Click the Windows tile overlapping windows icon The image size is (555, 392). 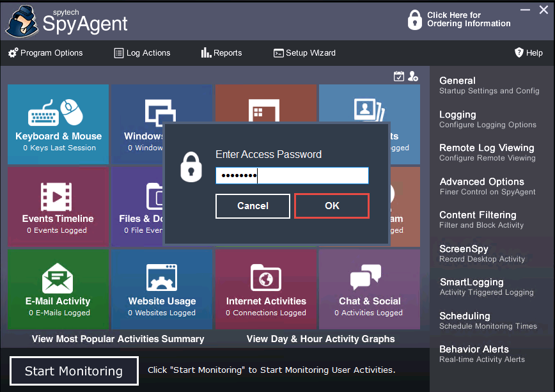point(160,113)
